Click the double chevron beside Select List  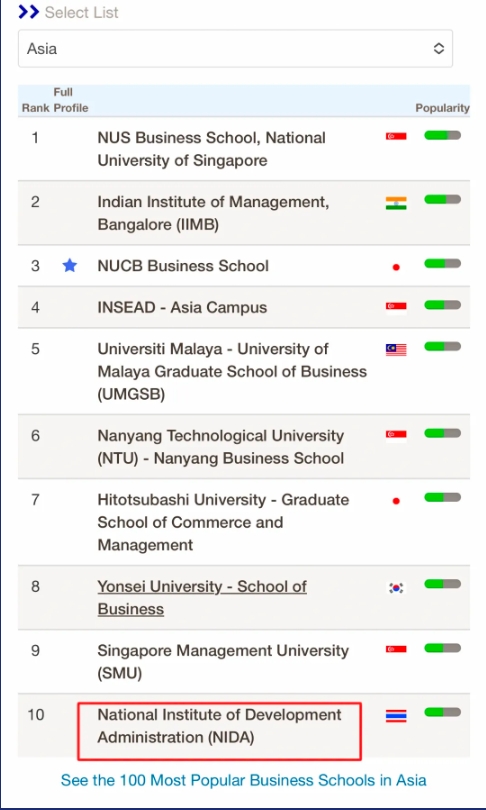click(x=28, y=12)
